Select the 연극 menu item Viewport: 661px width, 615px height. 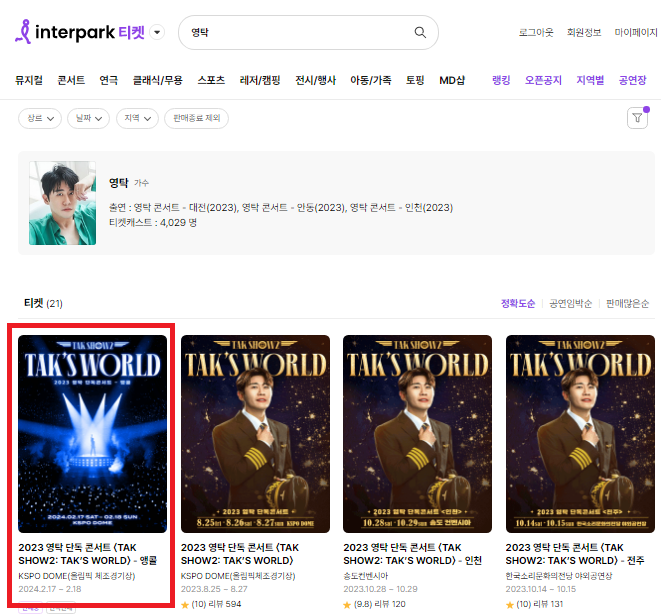[109, 80]
